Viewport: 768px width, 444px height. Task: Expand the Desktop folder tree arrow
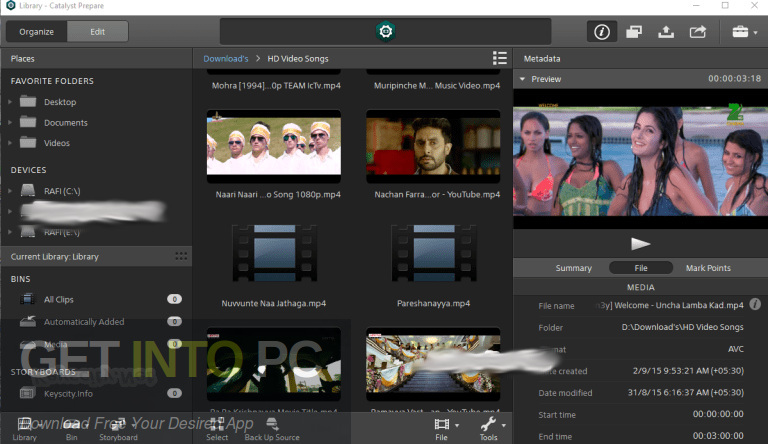(10, 102)
